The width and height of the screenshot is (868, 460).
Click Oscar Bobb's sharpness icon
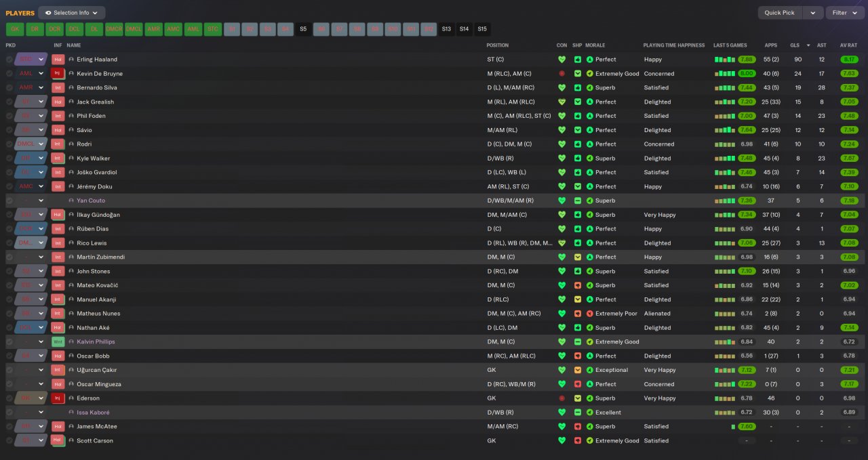[578, 356]
